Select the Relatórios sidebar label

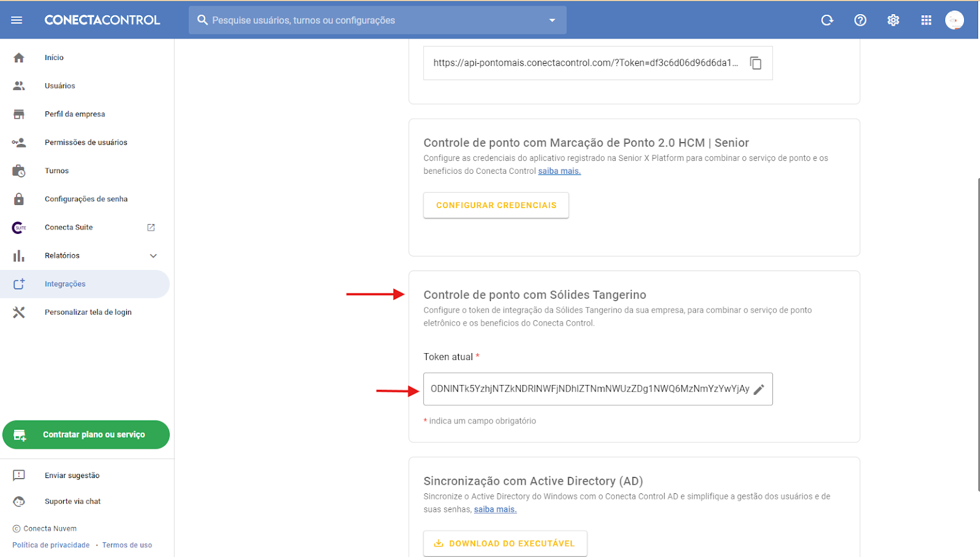point(62,256)
